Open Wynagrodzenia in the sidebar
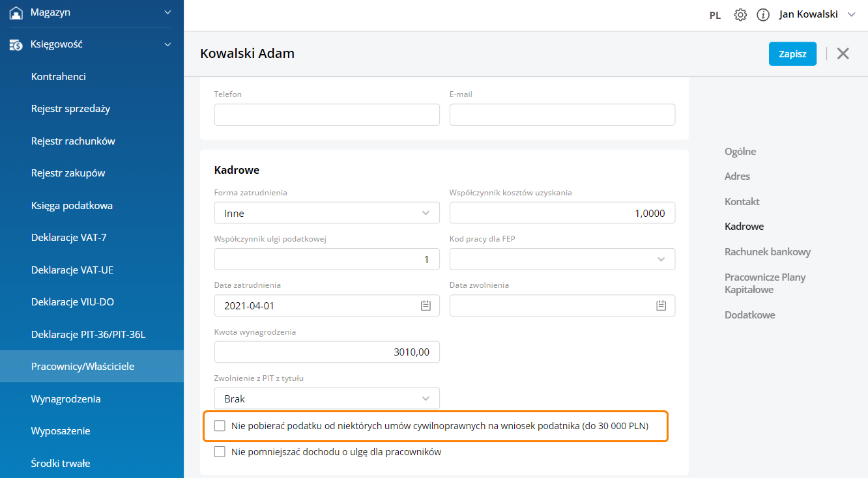 tap(66, 399)
